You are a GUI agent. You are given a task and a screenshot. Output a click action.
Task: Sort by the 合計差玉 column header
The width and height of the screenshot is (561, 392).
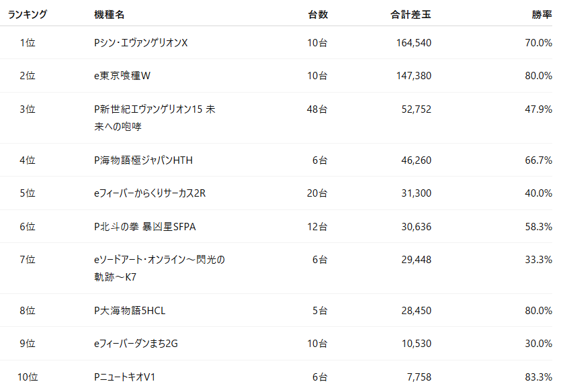[x=411, y=14]
